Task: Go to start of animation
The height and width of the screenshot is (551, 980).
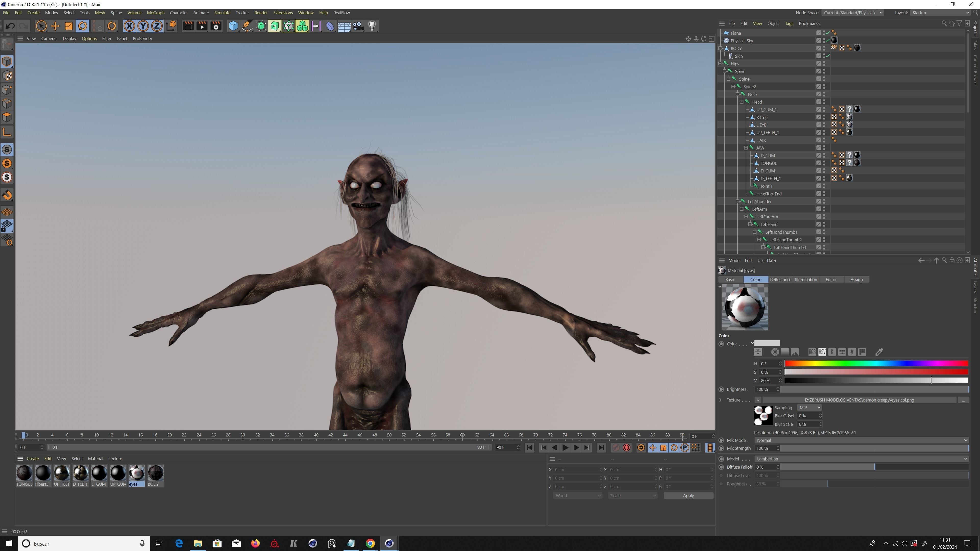Action: tap(529, 448)
